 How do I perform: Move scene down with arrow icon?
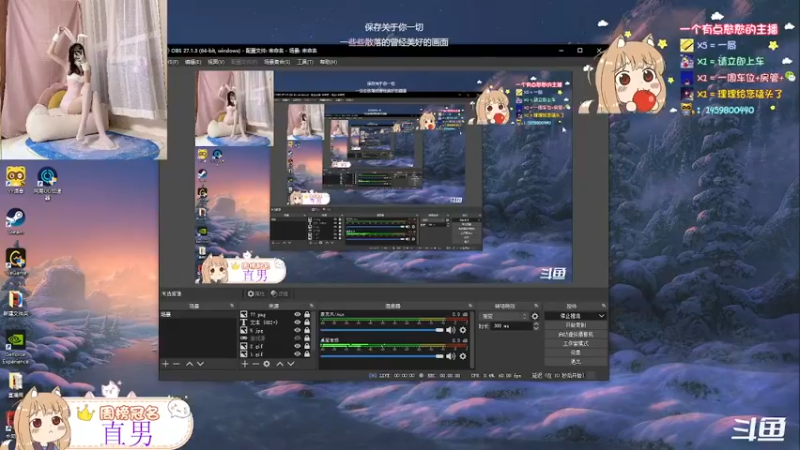pos(201,364)
